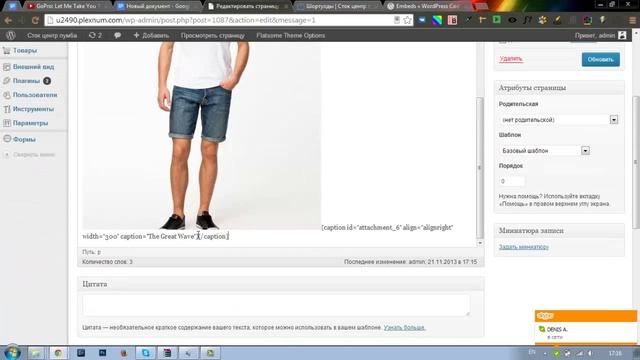
Task: Click the caption shortcode text in editor
Action: tap(267, 232)
